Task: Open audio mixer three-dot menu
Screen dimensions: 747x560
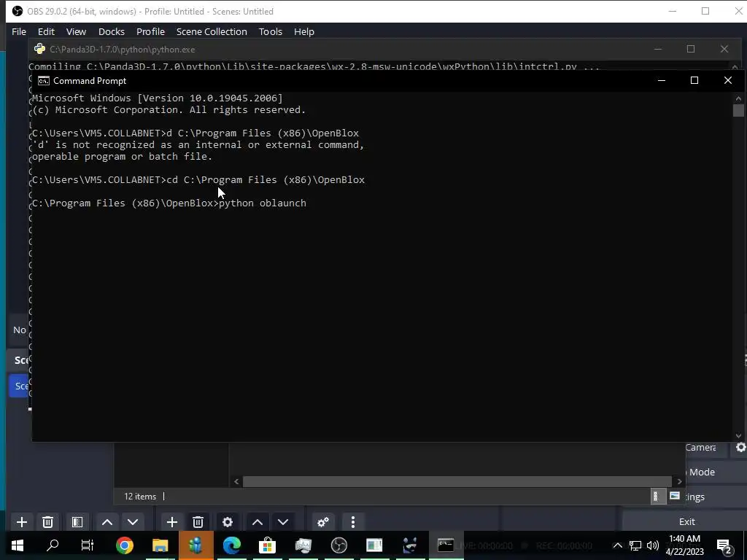Action: click(353, 522)
